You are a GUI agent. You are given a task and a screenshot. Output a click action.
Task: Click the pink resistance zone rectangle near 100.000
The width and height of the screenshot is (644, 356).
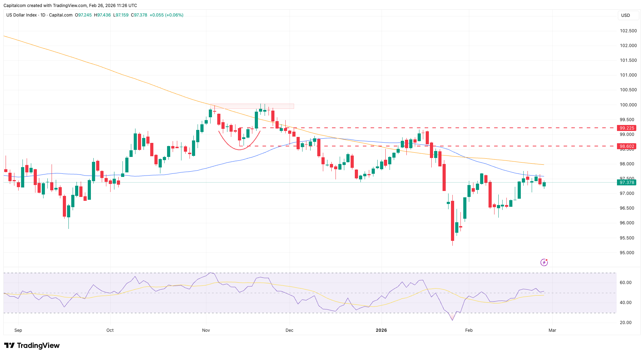[252, 106]
